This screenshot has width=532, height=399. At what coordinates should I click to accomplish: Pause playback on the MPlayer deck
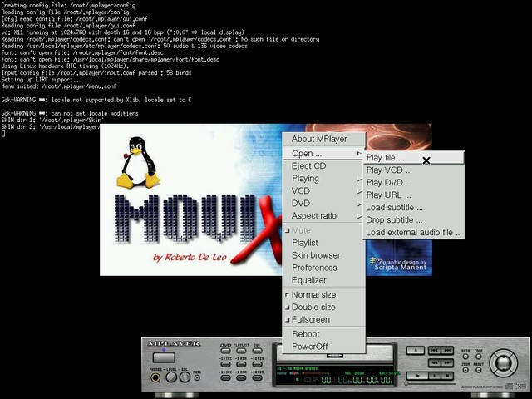[435, 376]
